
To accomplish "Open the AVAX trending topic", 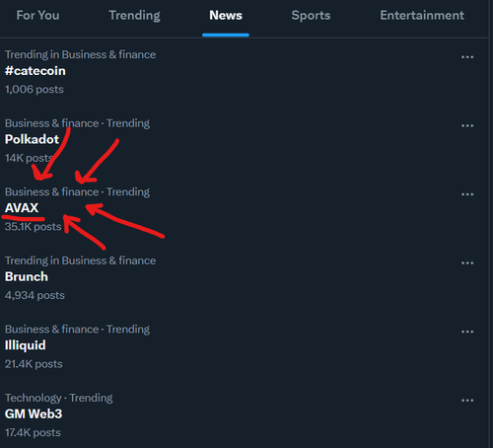I will [x=22, y=208].
